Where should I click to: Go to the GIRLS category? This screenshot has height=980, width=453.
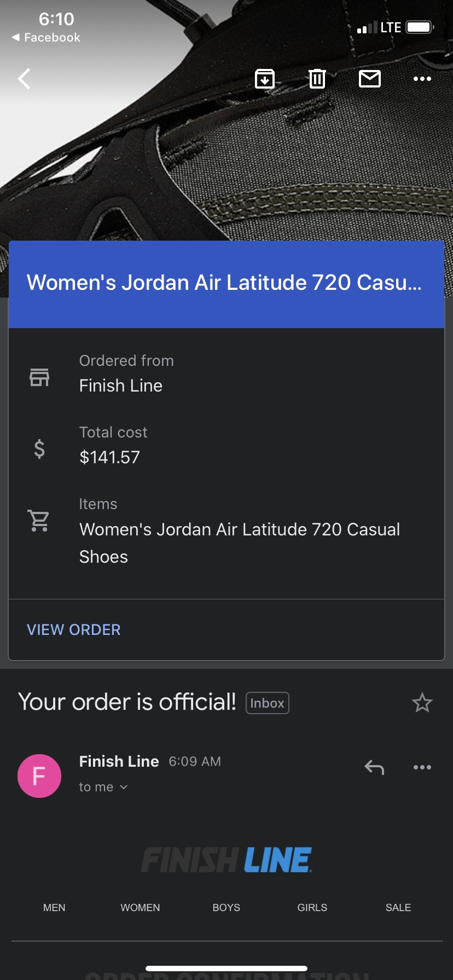pyautogui.click(x=312, y=908)
